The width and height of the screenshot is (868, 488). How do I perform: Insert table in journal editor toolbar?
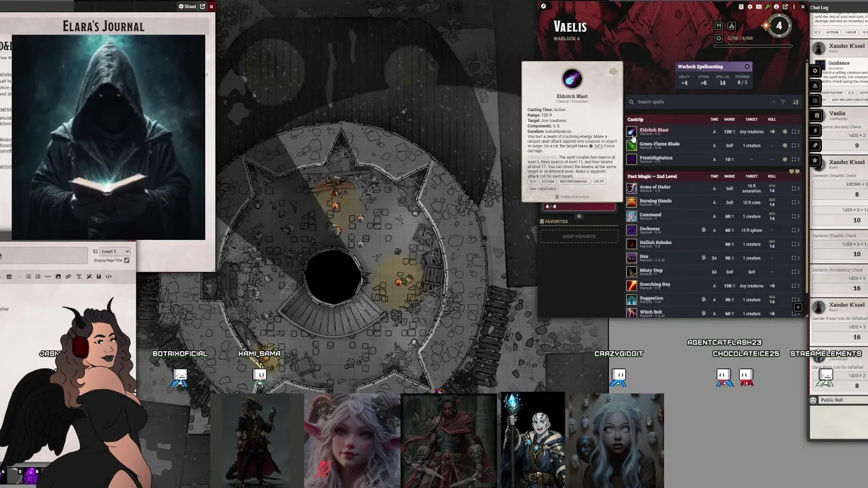tap(9, 277)
